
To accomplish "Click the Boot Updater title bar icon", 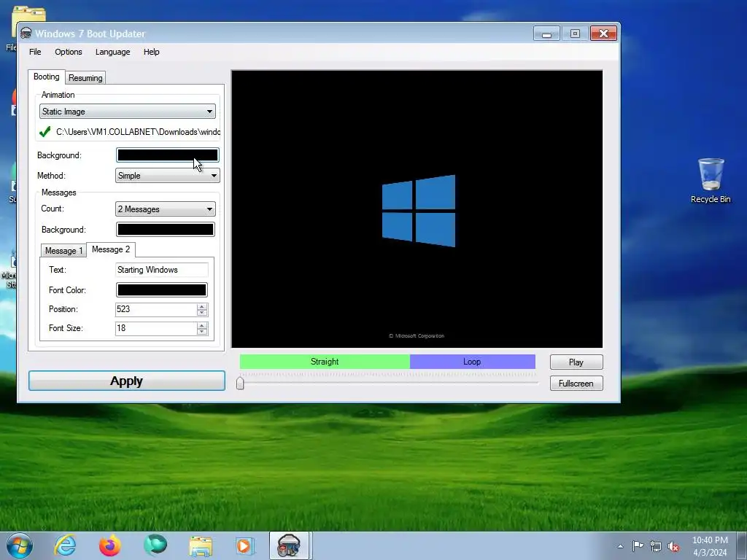I will [x=26, y=34].
